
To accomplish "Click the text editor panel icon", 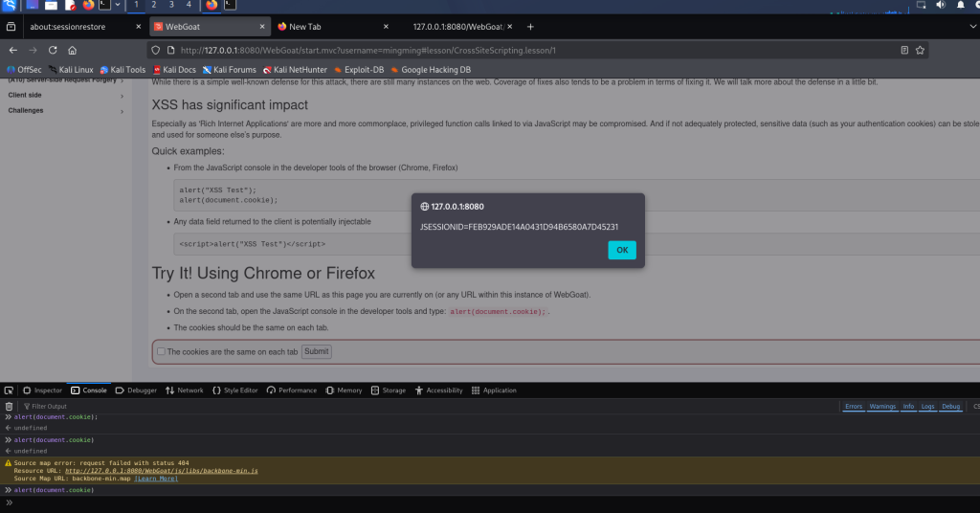I will click(70, 5).
